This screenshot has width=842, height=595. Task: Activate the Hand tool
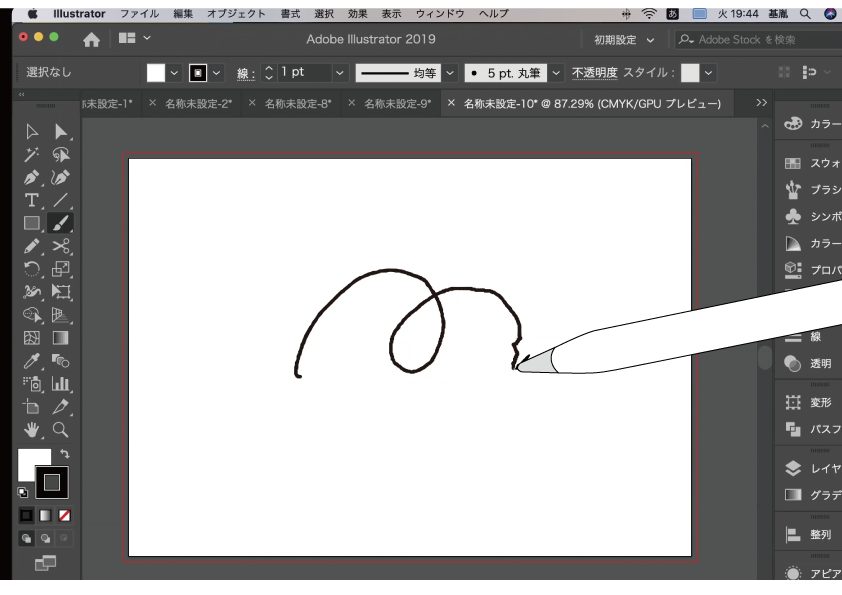click(32, 430)
